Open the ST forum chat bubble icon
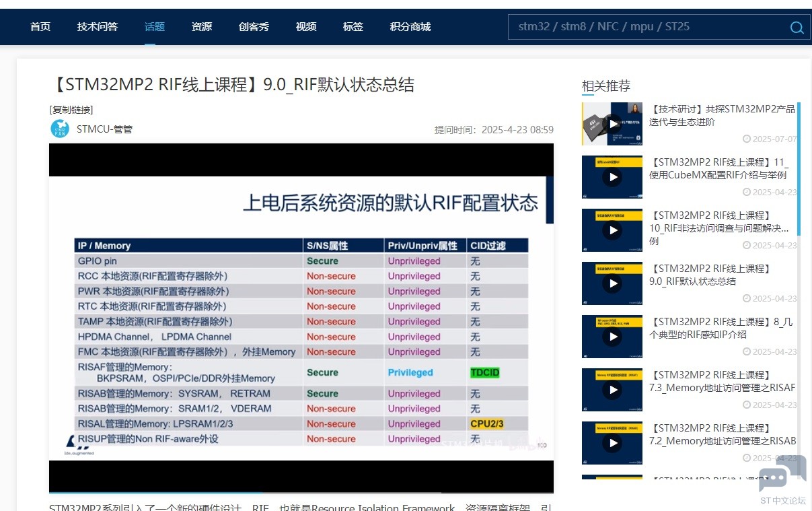 tap(782, 474)
